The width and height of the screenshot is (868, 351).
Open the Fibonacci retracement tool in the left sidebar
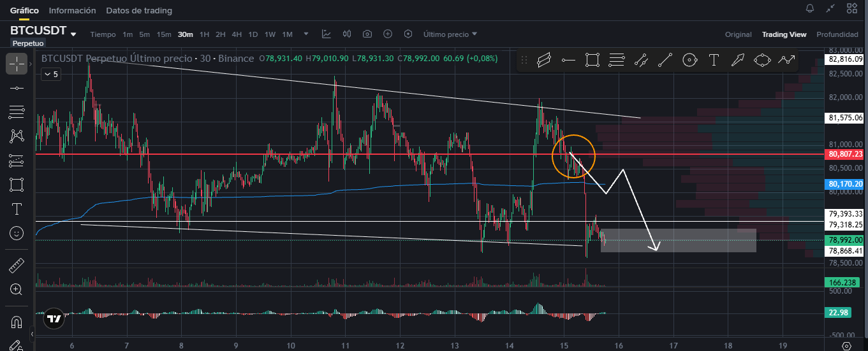[x=17, y=113]
